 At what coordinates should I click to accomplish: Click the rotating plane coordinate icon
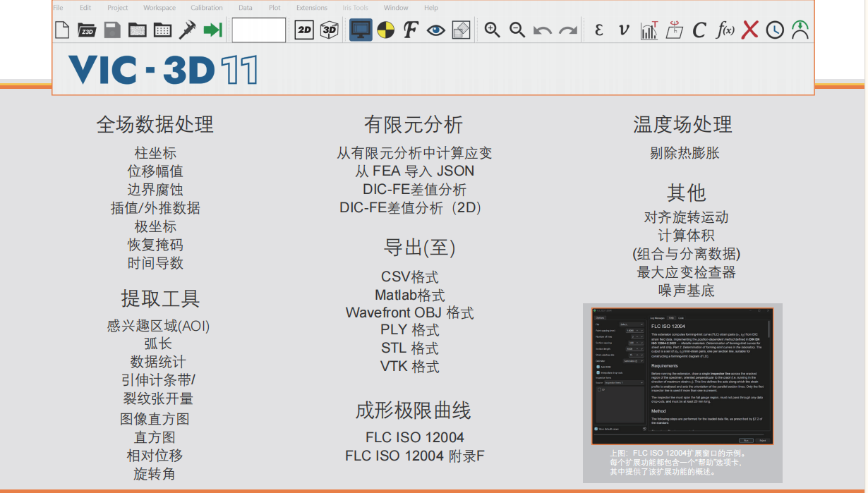(x=674, y=30)
